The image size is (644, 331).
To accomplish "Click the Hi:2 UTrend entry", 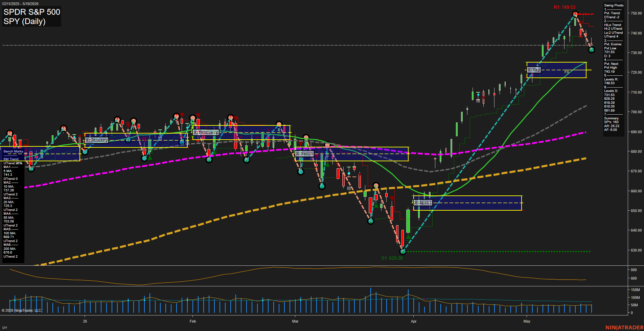I will (x=613, y=29).
